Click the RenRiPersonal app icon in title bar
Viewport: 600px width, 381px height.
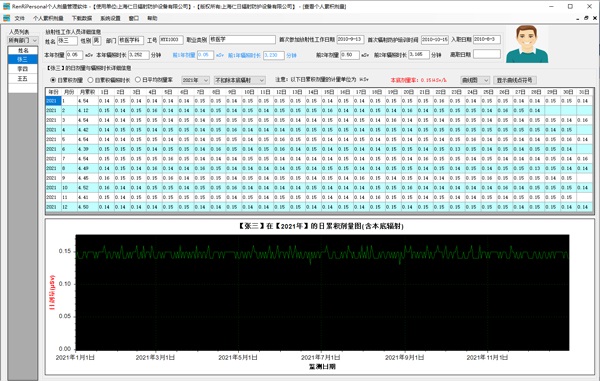[x=6, y=7]
